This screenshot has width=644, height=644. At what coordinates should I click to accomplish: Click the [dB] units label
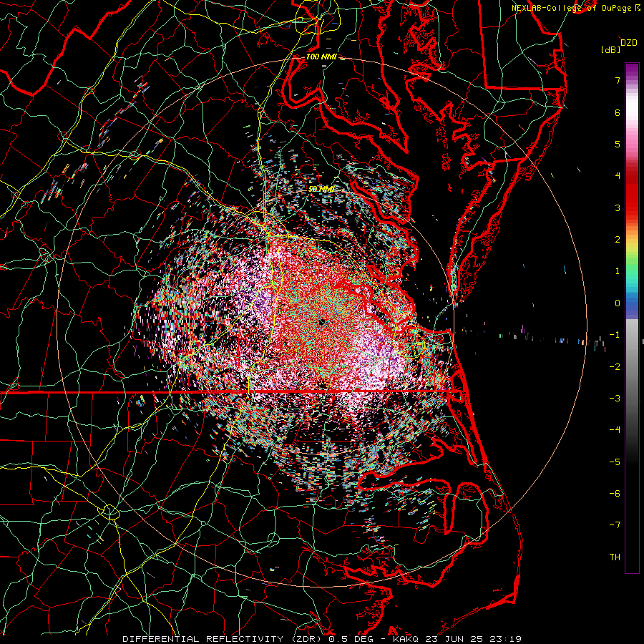point(611,49)
